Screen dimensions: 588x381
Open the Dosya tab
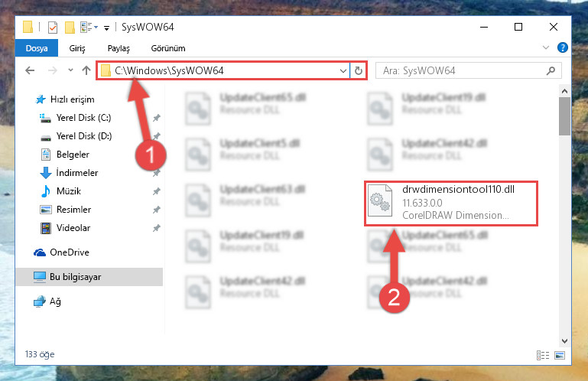[x=37, y=48]
